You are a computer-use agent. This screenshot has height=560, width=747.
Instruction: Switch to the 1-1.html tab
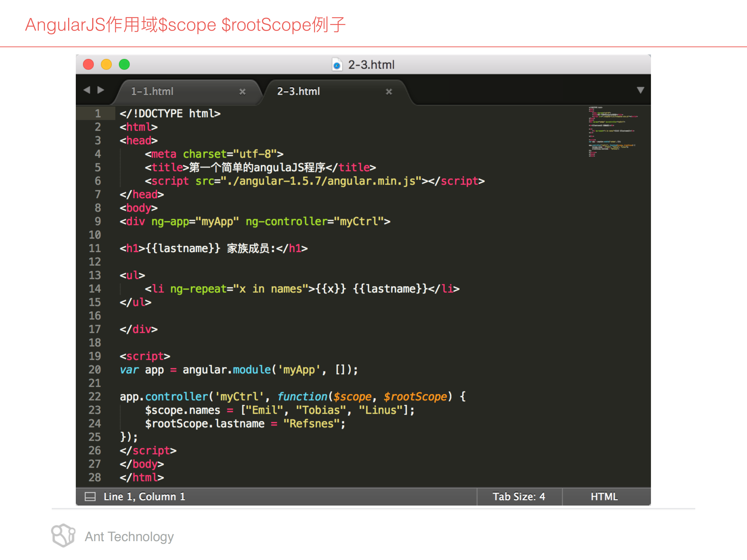152,91
